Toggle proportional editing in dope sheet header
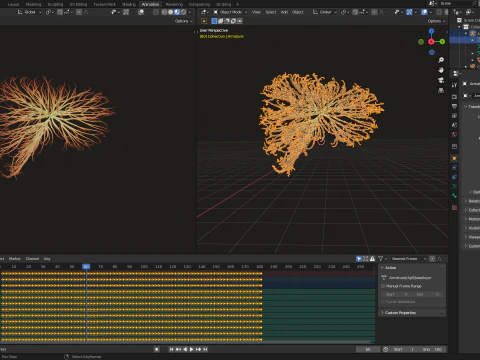 (x=432, y=259)
